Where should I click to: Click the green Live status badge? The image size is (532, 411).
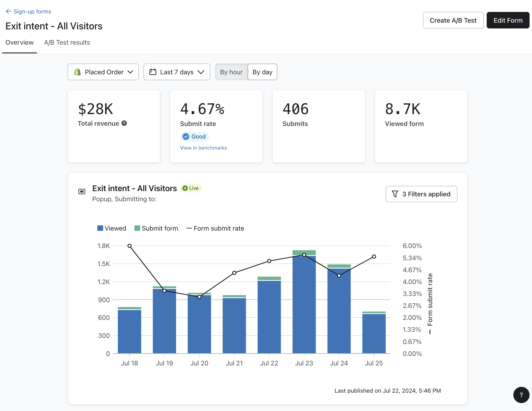(191, 188)
